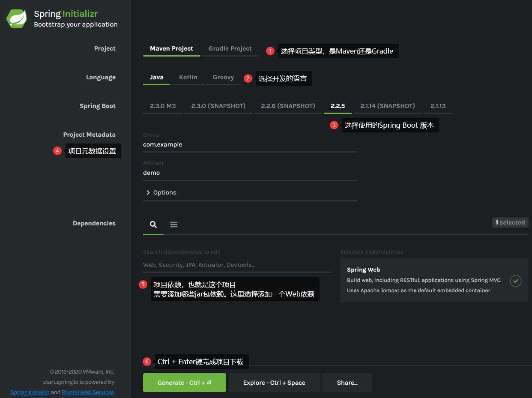532x398 pixels.
Task: Remove Spring Web via green checkmark icon
Action: pos(516,281)
